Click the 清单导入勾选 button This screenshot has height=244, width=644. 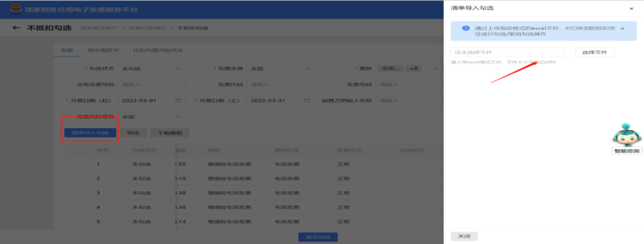pos(91,132)
